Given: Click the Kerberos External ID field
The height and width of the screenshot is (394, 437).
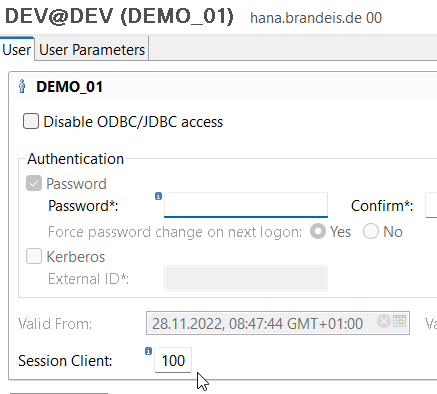Looking at the screenshot, I should tap(246, 278).
